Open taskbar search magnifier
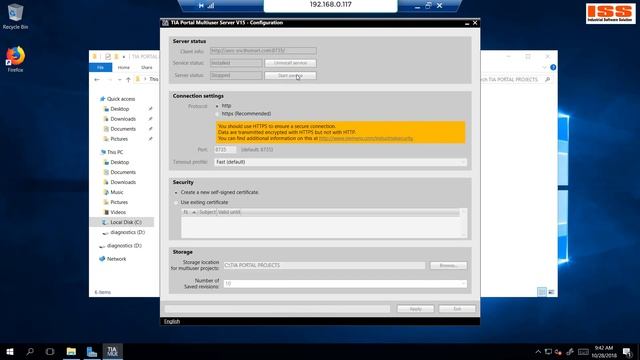Screen dimensions: 640x360 [x=30, y=351]
